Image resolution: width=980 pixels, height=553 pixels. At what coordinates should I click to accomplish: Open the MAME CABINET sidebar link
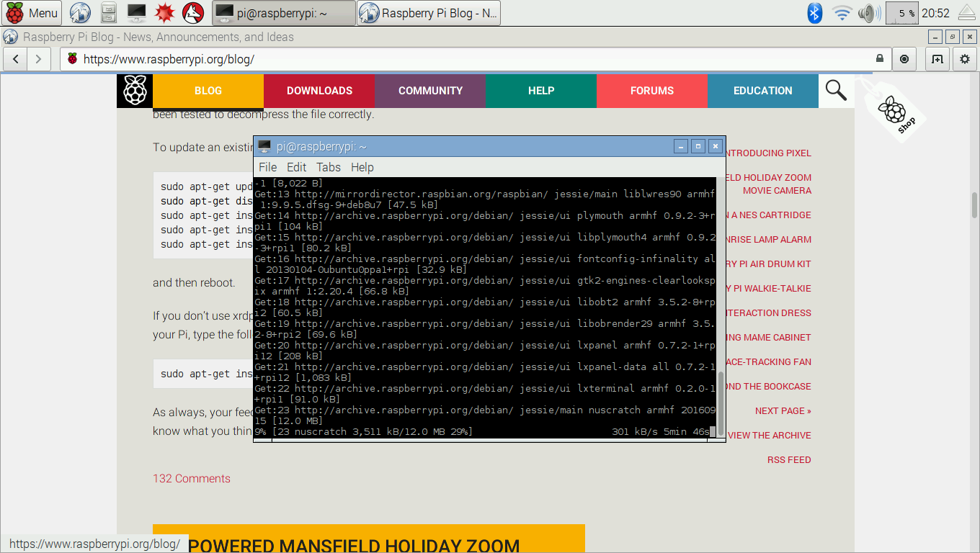768,338
